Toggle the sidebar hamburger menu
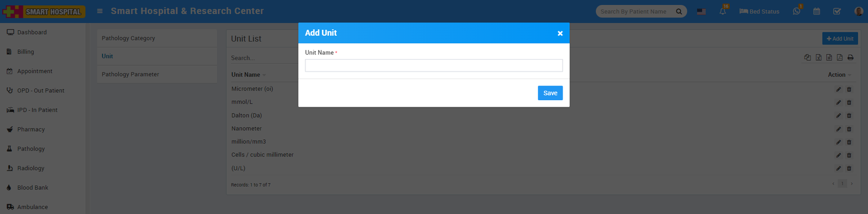868x214 pixels. 100,11
